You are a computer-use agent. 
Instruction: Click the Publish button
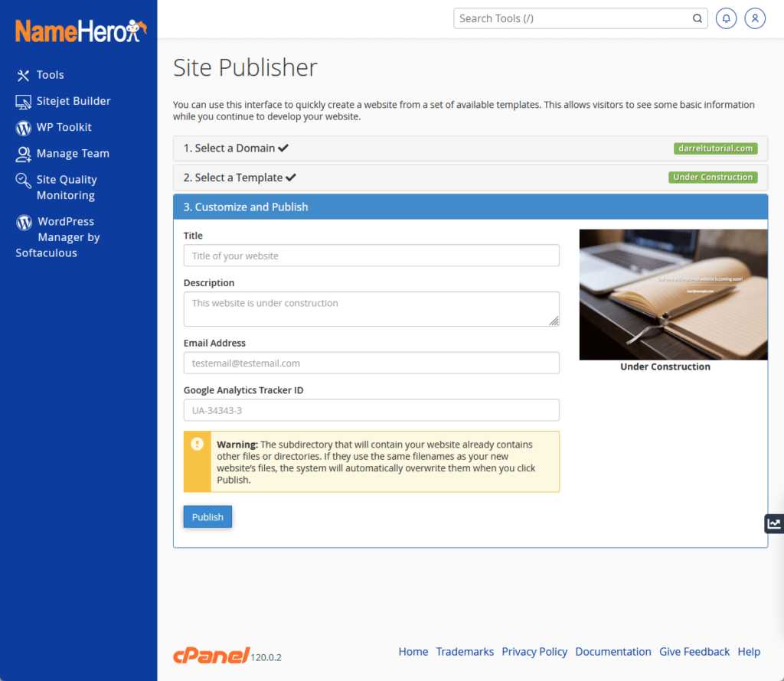pyautogui.click(x=207, y=517)
